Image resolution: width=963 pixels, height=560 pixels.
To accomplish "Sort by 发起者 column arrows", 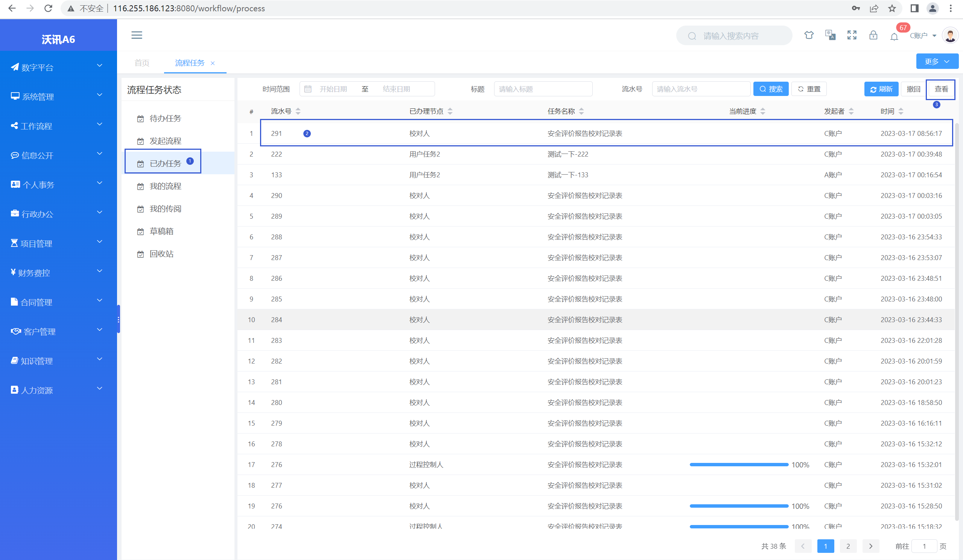I will pos(851,111).
